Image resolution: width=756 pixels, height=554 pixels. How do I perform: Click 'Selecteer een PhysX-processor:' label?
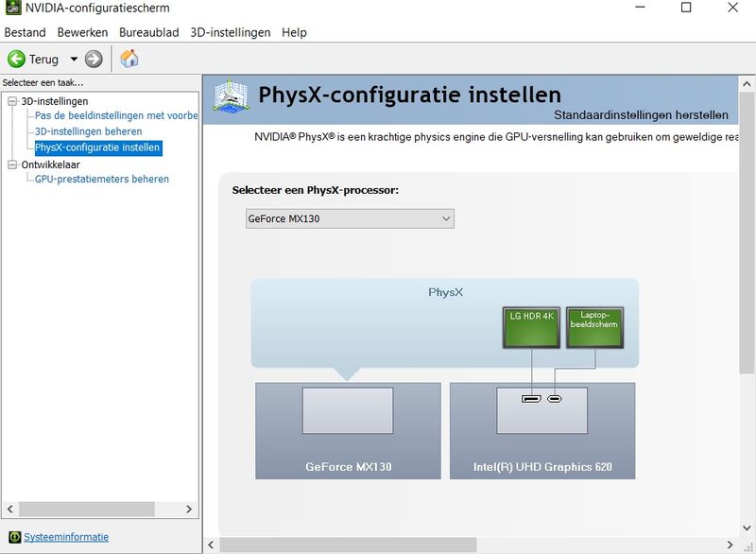[x=316, y=190]
